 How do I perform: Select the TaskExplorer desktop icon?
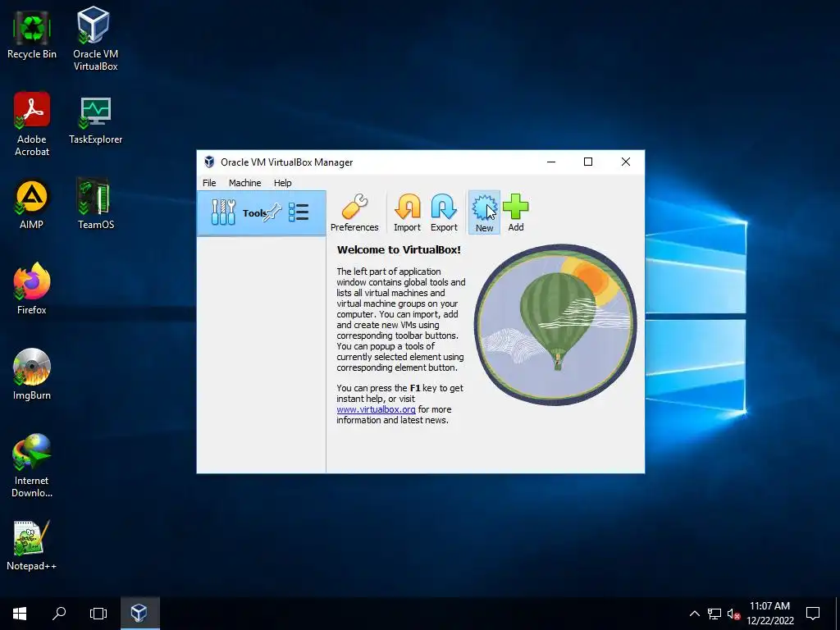(95, 120)
